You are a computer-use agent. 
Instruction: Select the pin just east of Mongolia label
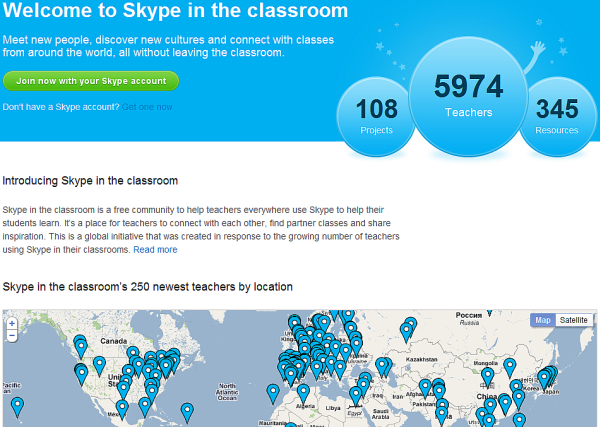pyautogui.click(x=510, y=368)
